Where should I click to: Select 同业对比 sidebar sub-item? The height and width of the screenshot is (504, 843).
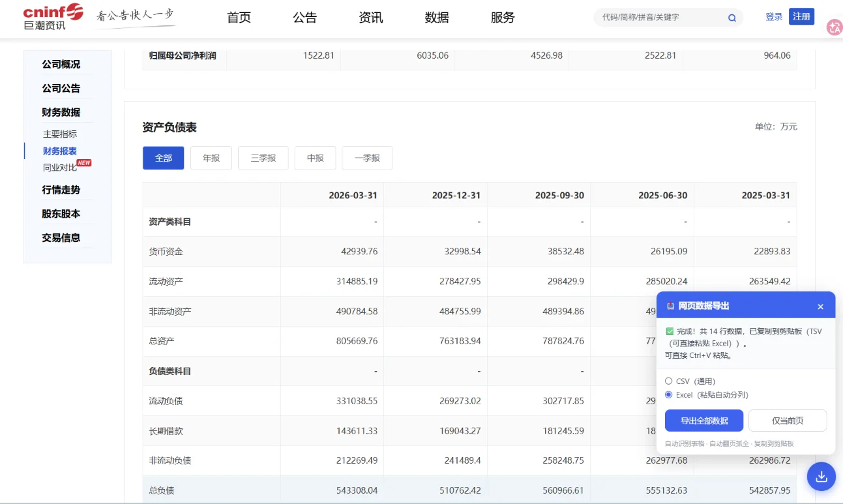coord(60,168)
